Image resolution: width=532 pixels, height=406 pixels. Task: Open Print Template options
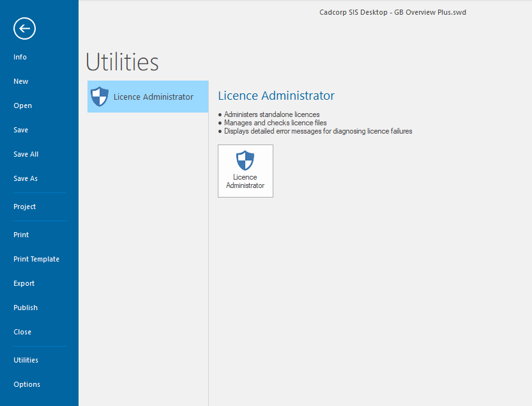click(36, 259)
